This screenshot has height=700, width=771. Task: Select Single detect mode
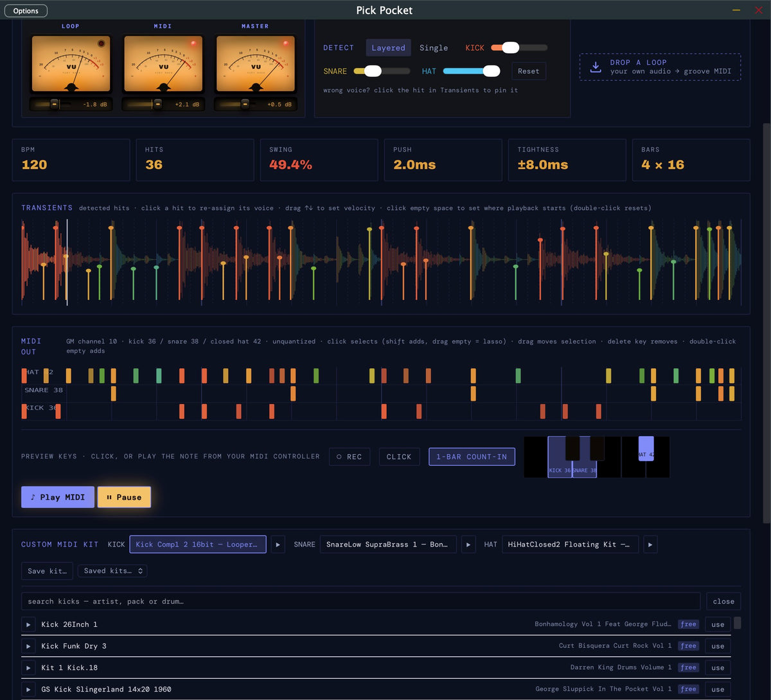pyautogui.click(x=434, y=48)
